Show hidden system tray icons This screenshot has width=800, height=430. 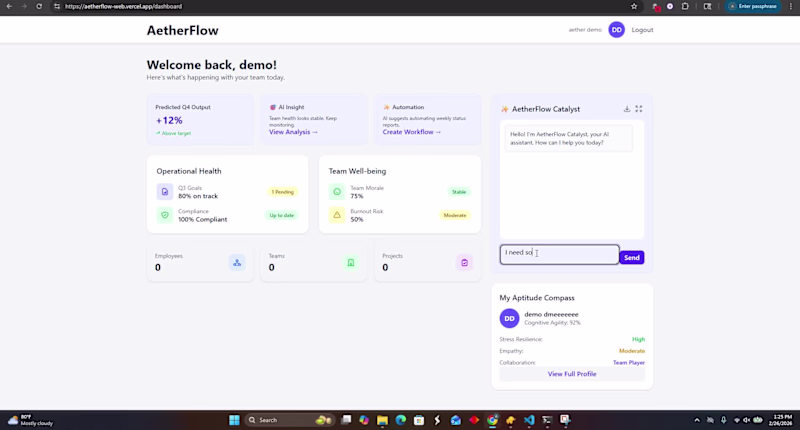[x=697, y=420]
